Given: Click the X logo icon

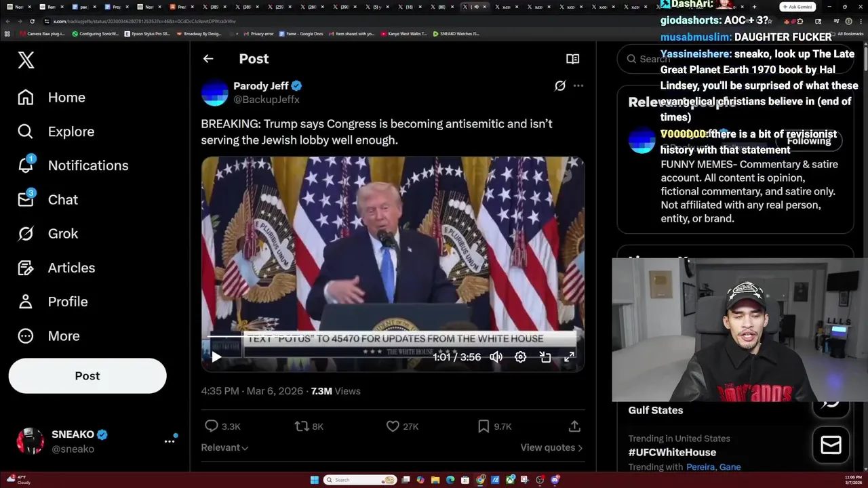Looking at the screenshot, I should (x=26, y=60).
